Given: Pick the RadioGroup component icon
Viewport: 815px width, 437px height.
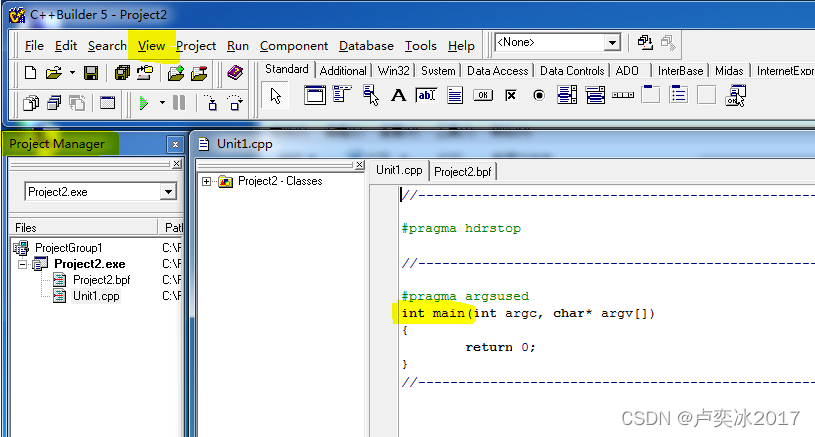Looking at the screenshot, I should tap(679, 95).
